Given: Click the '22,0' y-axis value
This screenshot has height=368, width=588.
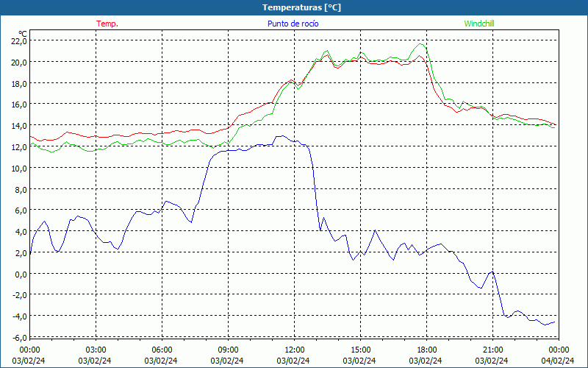Looking at the screenshot, I should (x=19, y=41).
